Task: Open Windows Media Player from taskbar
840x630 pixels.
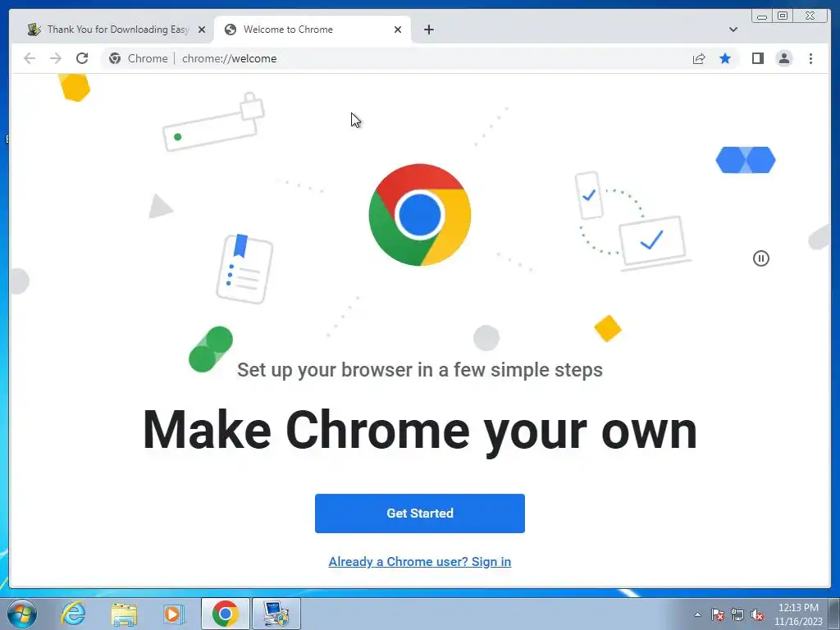Action: click(174, 614)
